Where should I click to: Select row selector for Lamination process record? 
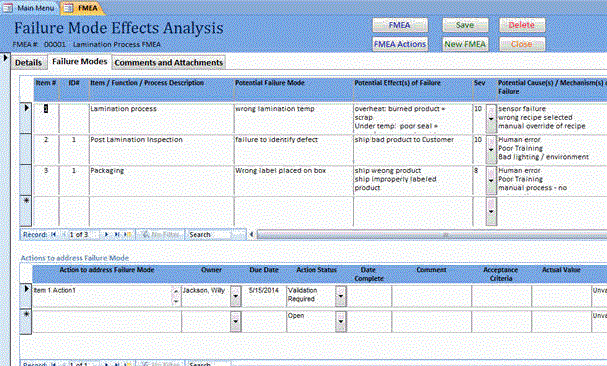[x=26, y=118]
